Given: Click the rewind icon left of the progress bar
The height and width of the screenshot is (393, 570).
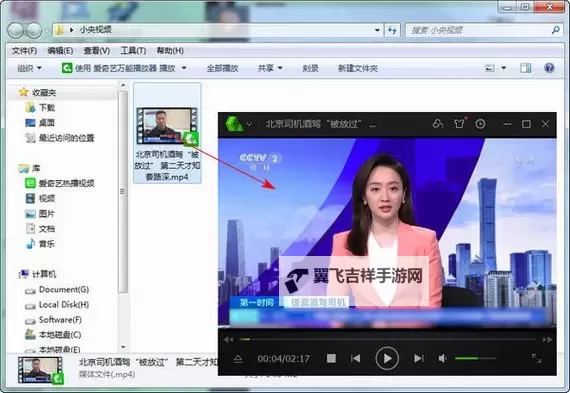Looking at the screenshot, I should click(228, 340).
